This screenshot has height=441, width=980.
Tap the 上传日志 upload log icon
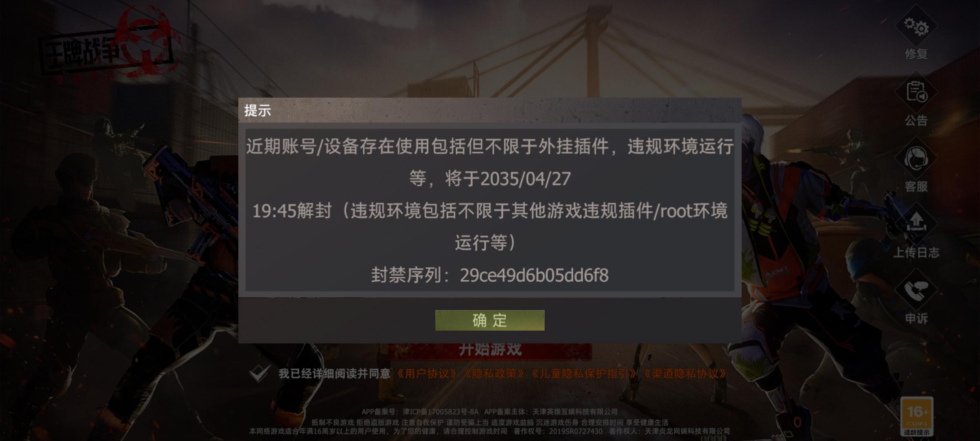(916, 224)
